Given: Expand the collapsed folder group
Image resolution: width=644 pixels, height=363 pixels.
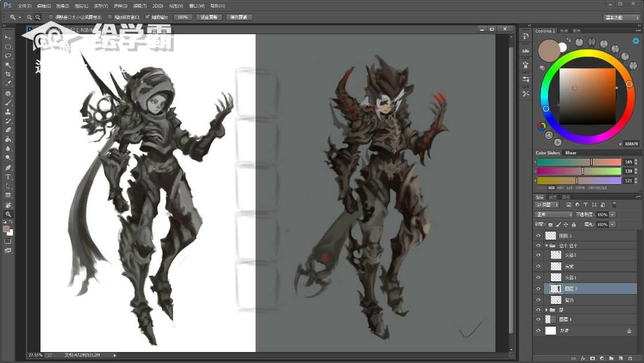Looking at the screenshot, I should (x=547, y=310).
